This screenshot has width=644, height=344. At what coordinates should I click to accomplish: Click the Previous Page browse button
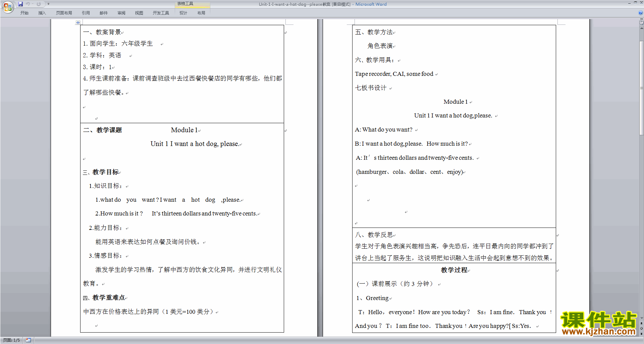point(641,323)
